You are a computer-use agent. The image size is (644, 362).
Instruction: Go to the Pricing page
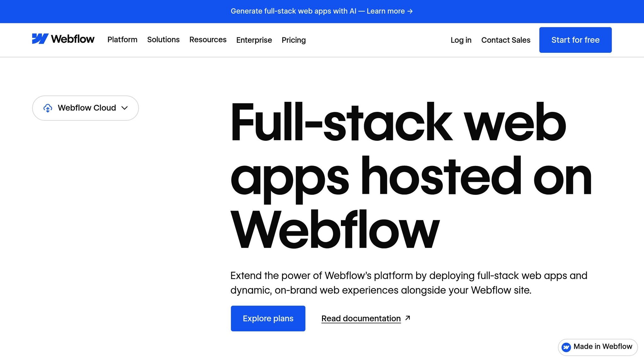tap(293, 40)
